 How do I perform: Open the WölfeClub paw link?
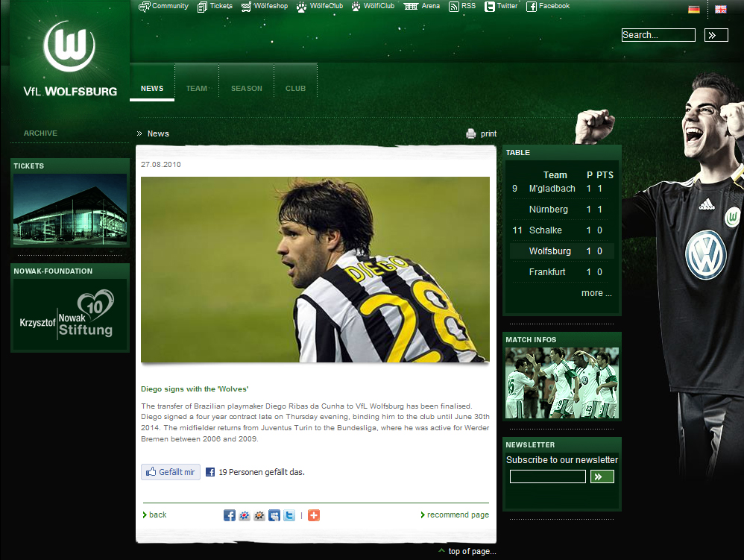(x=319, y=6)
